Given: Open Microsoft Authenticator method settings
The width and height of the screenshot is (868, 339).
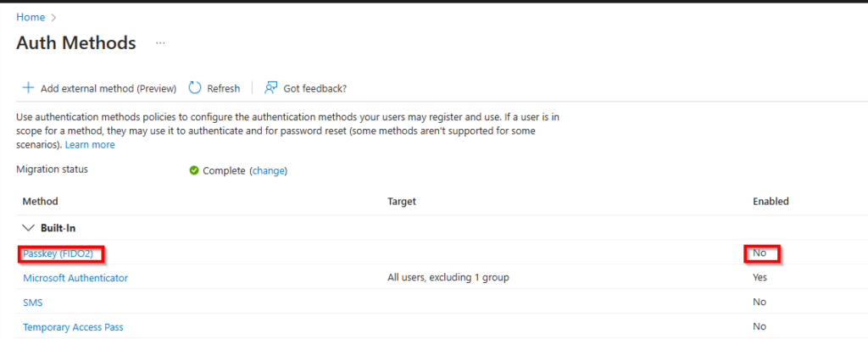Looking at the screenshot, I should (75, 278).
